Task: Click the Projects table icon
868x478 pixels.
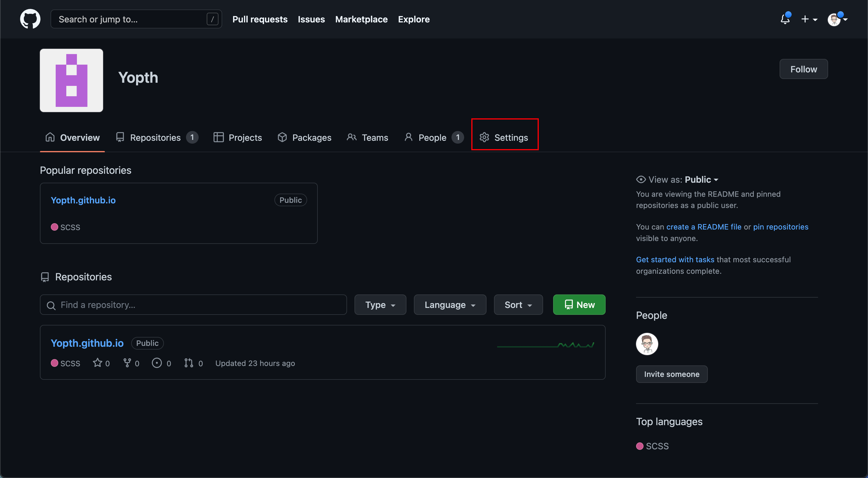Action: [218, 137]
